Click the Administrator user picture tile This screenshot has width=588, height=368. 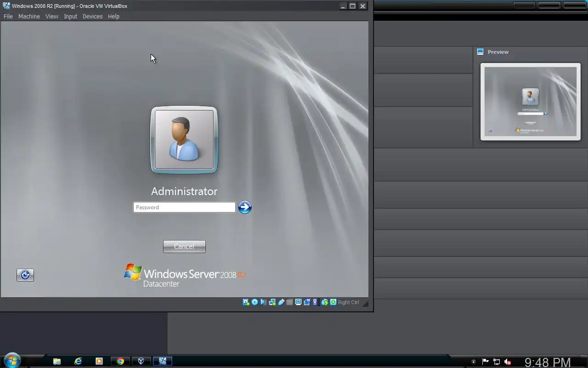pos(184,140)
